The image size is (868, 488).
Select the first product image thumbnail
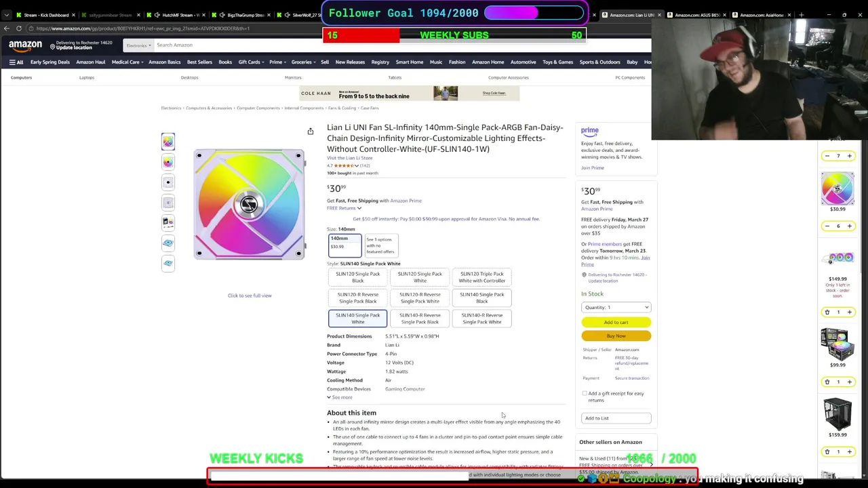pyautogui.click(x=168, y=142)
